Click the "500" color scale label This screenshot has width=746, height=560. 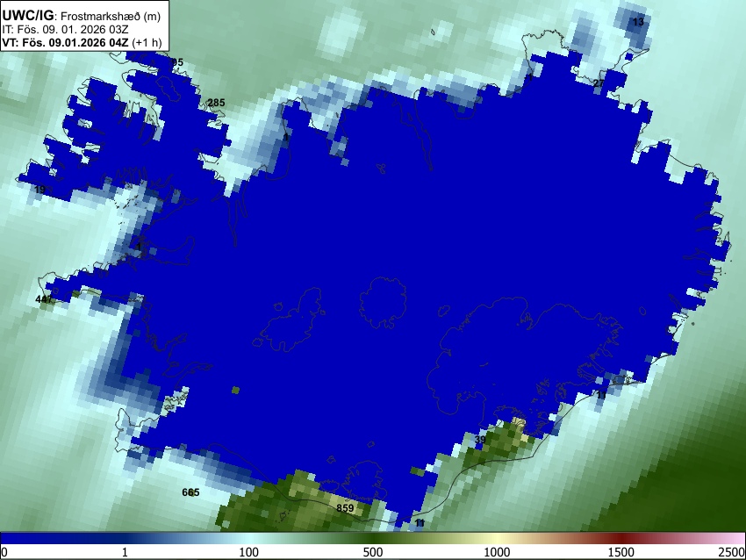coord(372,552)
